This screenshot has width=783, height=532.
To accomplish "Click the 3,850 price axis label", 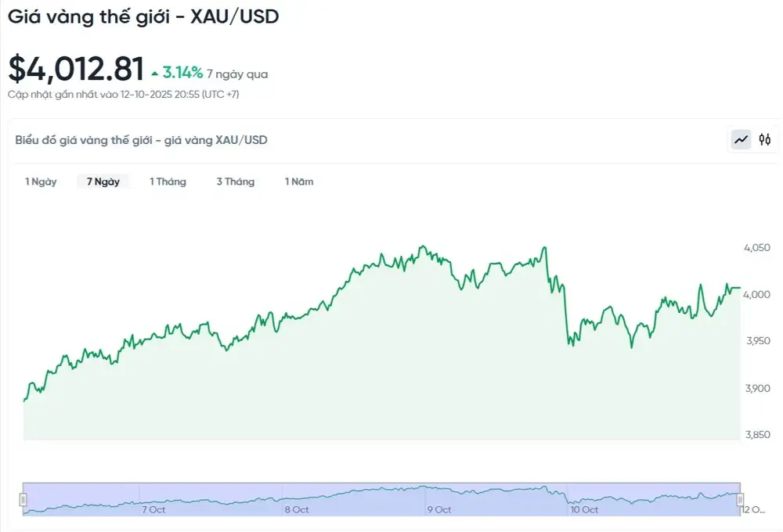I will pyautogui.click(x=756, y=435).
